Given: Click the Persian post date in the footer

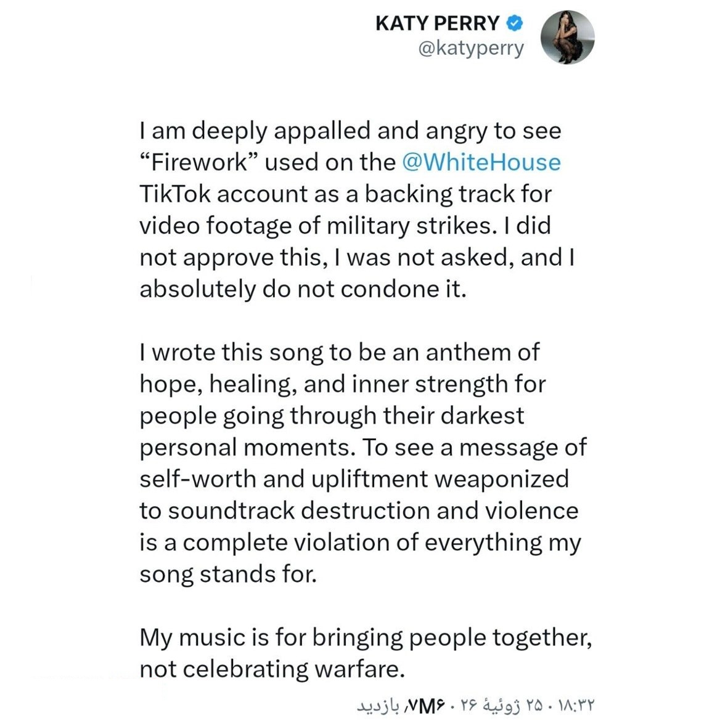Looking at the screenshot, I should click(x=501, y=705).
